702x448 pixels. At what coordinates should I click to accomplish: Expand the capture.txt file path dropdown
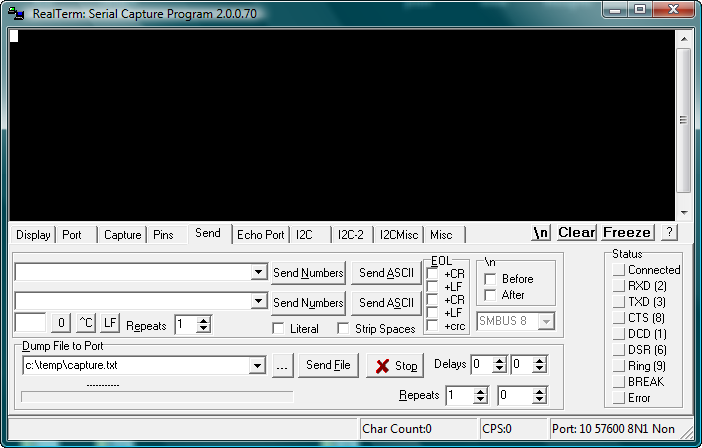tap(258, 366)
